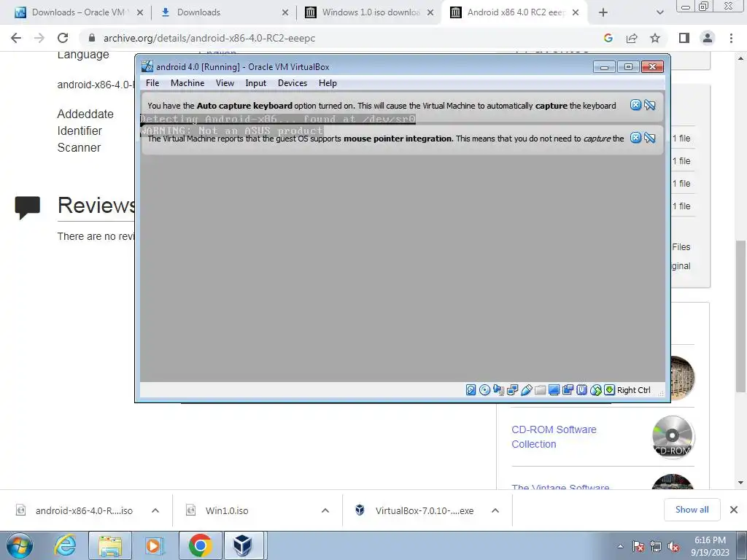Close the Chrome downloads bar
The height and width of the screenshot is (560, 747).
click(734, 510)
